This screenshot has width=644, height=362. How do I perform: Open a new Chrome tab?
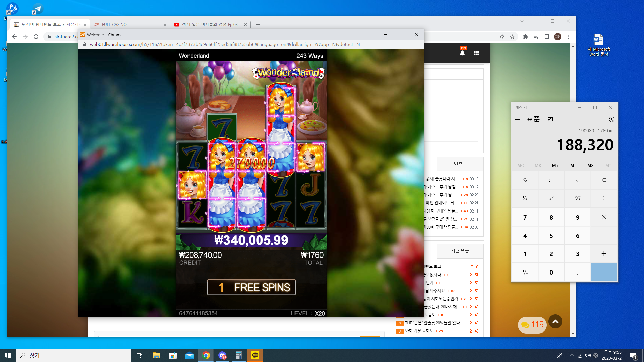coord(258,24)
